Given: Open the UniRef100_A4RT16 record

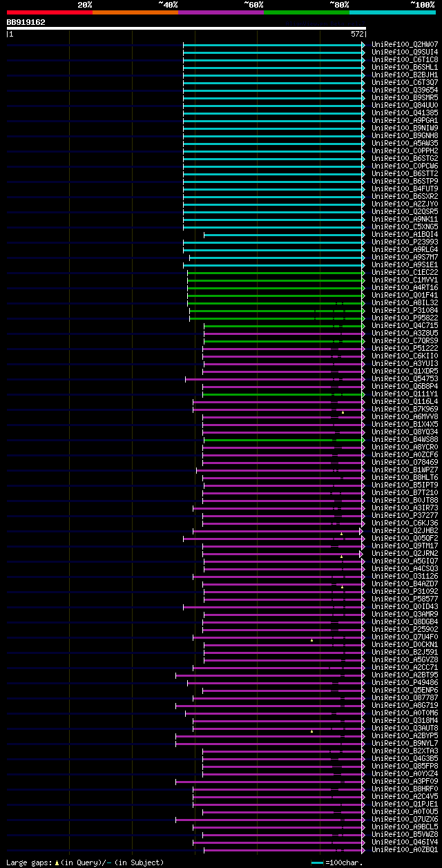Looking at the screenshot, I should tap(405, 288).
